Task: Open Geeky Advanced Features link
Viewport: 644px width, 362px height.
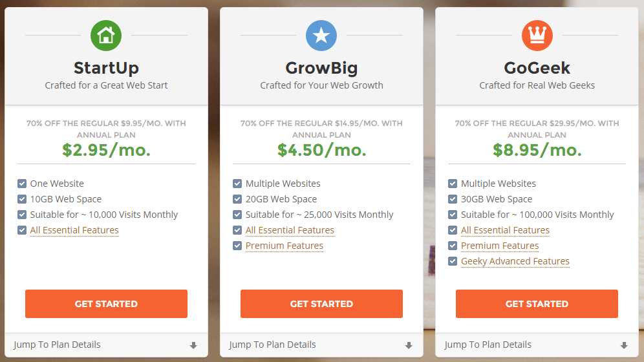Action: (x=515, y=261)
